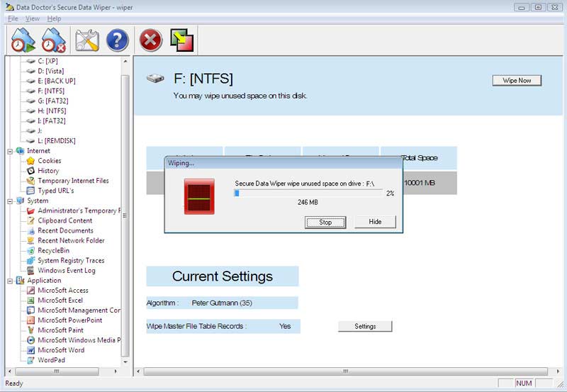The height and width of the screenshot is (392, 567).
Task: Collapse the Internet tree node
Action: (10, 151)
